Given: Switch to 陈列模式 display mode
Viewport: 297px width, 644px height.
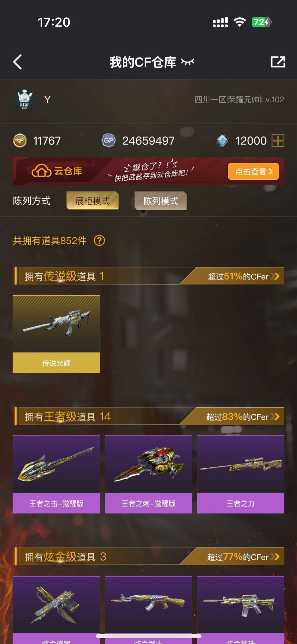Looking at the screenshot, I should click(x=161, y=201).
